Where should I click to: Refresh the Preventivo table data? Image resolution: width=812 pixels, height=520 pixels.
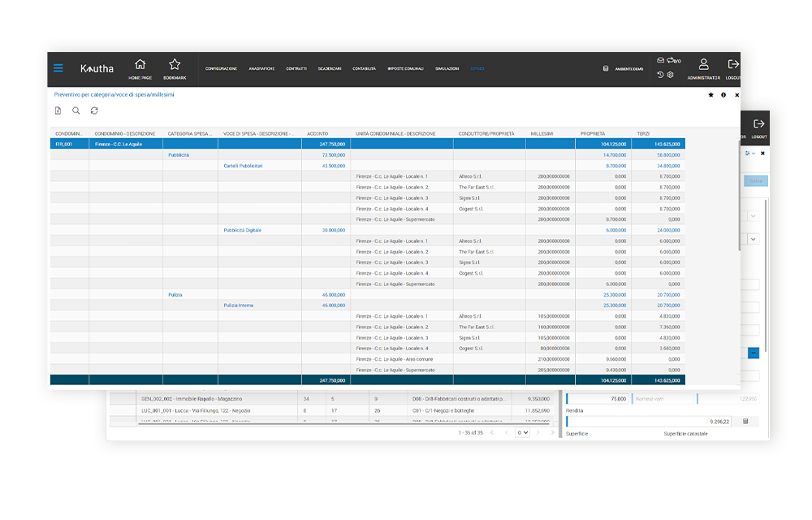94,110
